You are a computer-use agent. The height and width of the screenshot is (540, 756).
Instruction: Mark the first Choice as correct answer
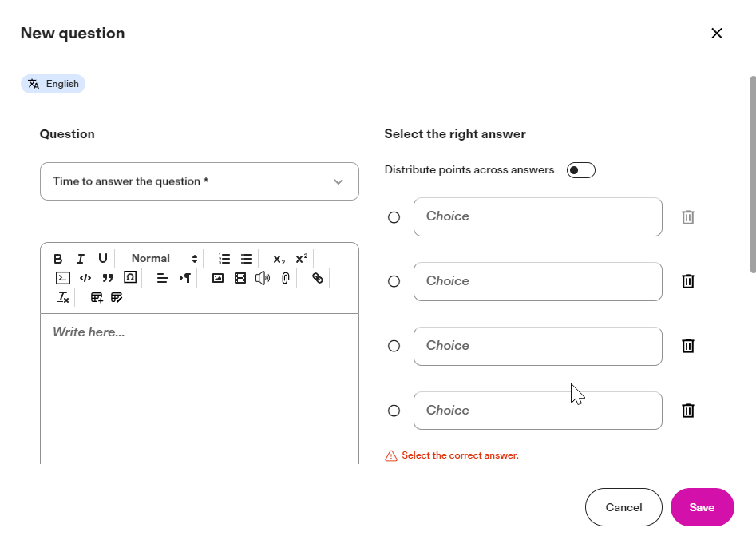click(x=394, y=217)
